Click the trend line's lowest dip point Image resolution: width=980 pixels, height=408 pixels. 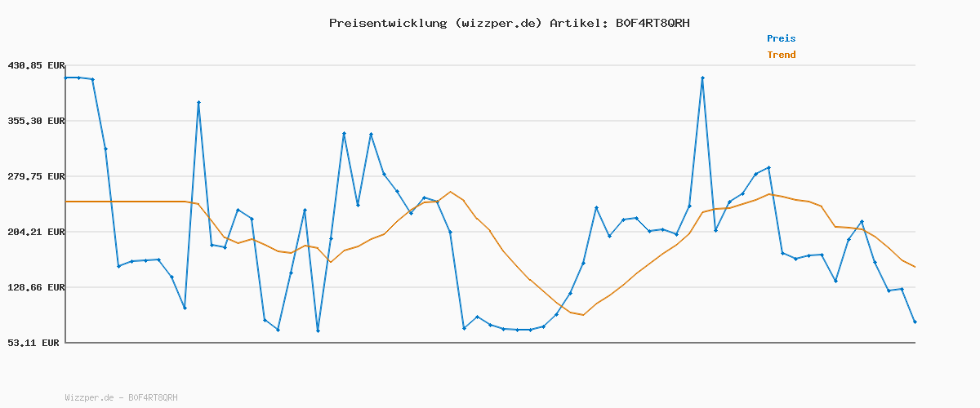(583, 314)
